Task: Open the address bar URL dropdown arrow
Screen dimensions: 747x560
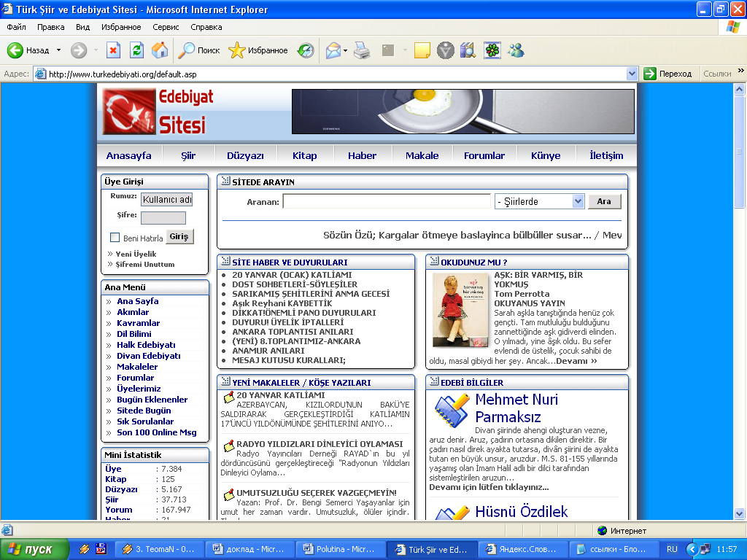Action: click(632, 74)
